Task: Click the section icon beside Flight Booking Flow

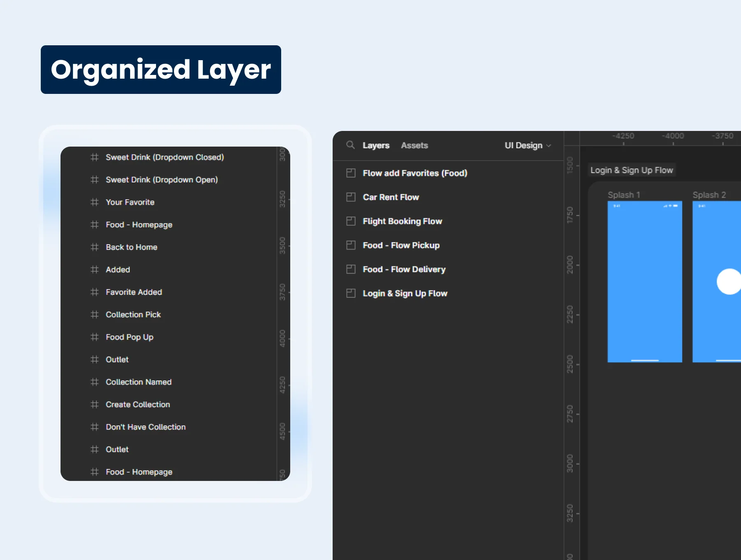Action: 351,221
